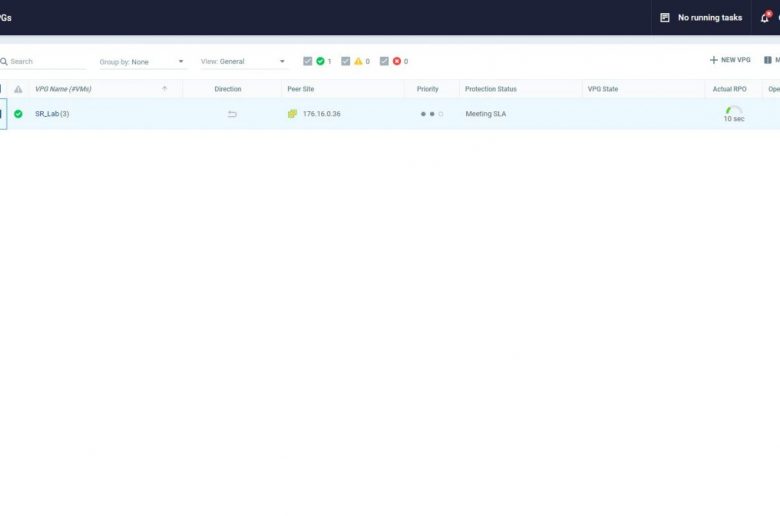Click the NEW VPG button

730,60
